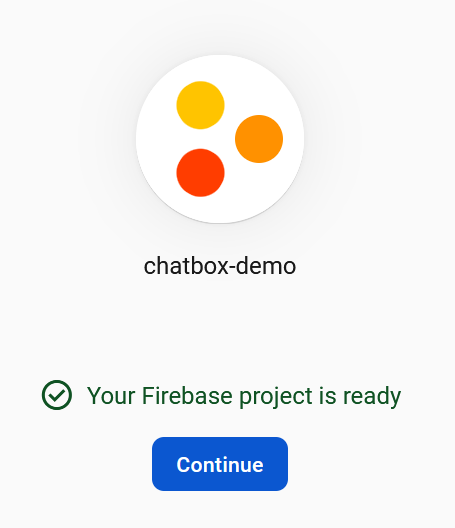This screenshot has width=455, height=528.
Task: Click the tick mark inside the green circle
Action: (57, 395)
